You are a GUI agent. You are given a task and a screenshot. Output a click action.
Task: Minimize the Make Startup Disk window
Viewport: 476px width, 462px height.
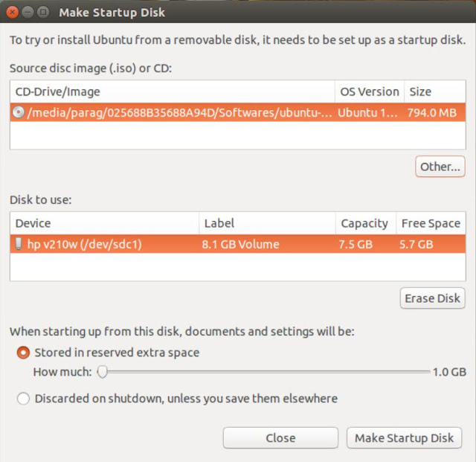(28, 12)
